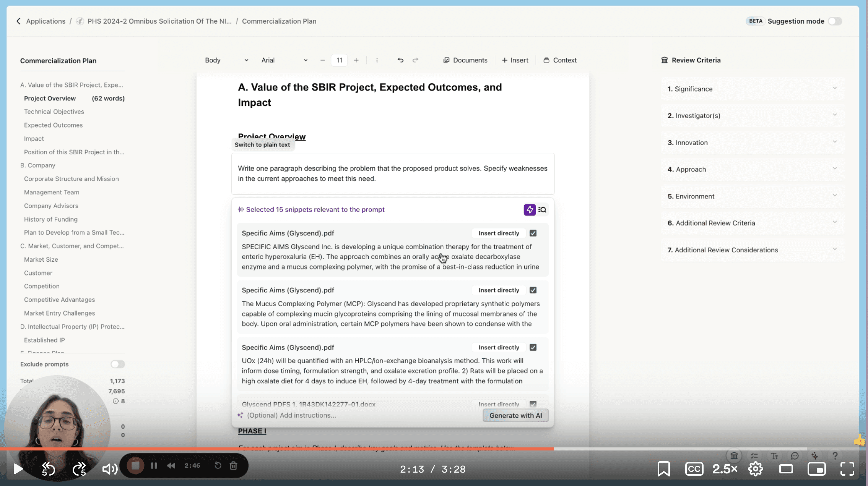The width and height of the screenshot is (868, 486).
Task: Click the Generate with AI button icon
Action: 515,415
